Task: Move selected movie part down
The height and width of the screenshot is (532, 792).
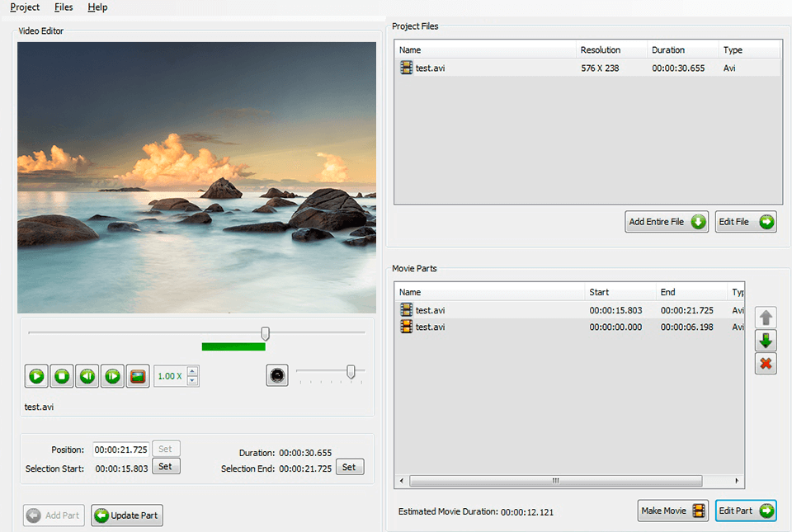Action: tap(766, 340)
